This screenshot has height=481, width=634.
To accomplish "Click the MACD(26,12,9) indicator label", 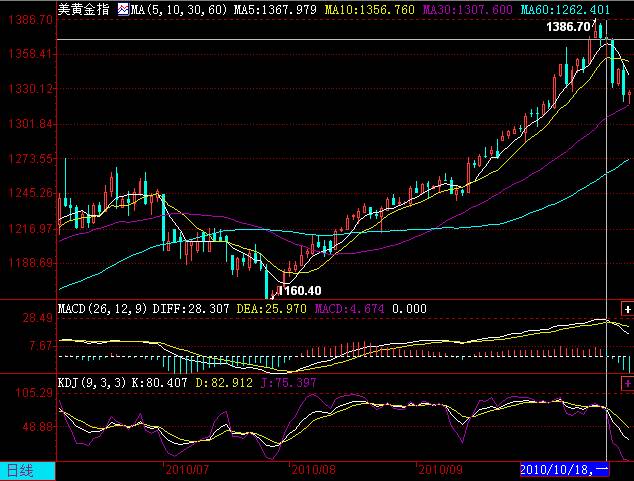I will pos(102,309).
